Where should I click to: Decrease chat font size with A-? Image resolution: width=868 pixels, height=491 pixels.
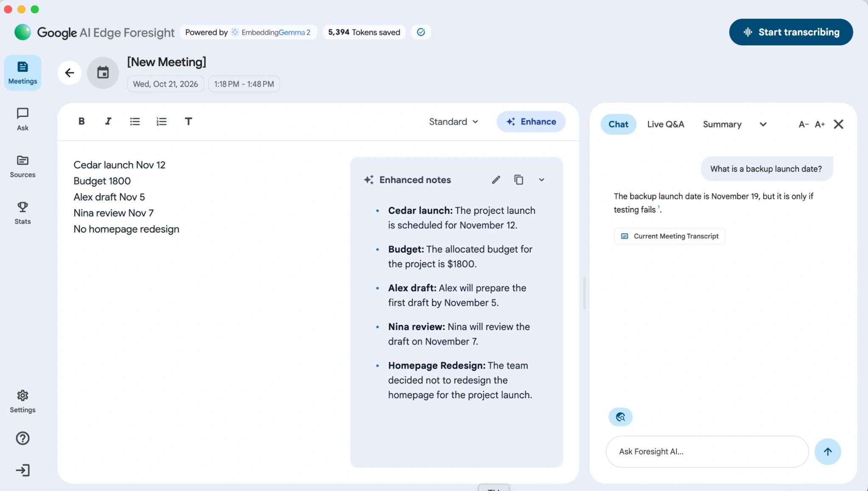(x=804, y=124)
